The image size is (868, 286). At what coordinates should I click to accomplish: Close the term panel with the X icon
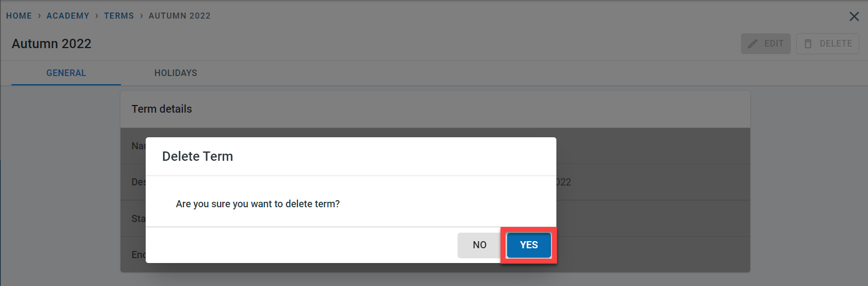click(854, 16)
